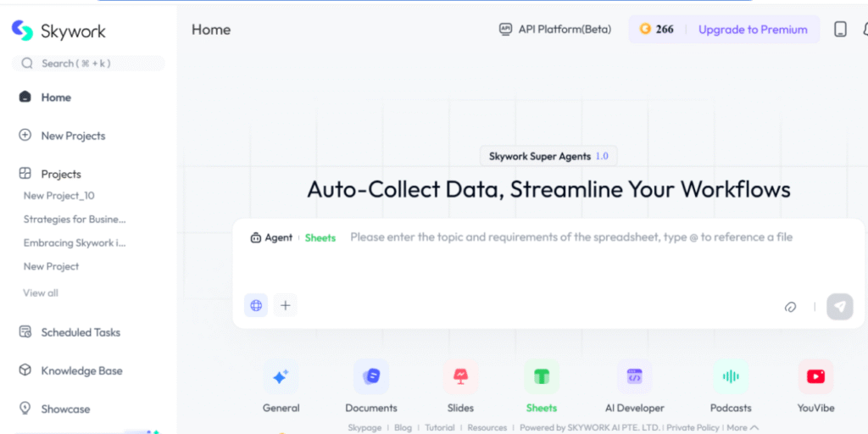Click the Skywork logo icon

point(22,31)
